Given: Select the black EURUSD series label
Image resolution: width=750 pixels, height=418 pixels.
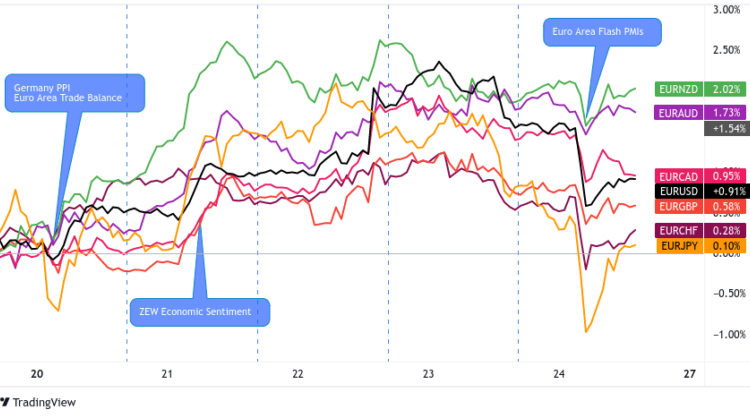Looking at the screenshot, I should point(676,190).
